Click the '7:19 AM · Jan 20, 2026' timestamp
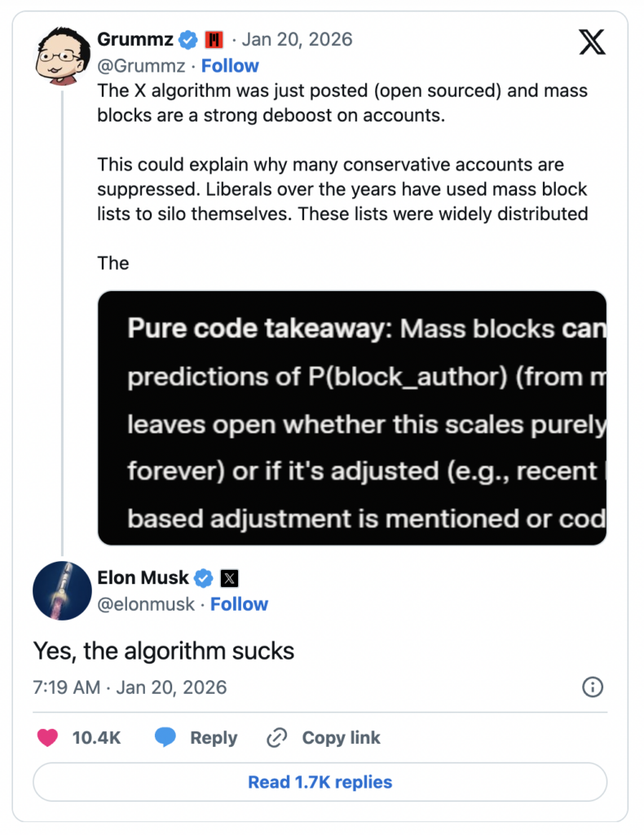Screen dimensions: 644x835 [130, 687]
